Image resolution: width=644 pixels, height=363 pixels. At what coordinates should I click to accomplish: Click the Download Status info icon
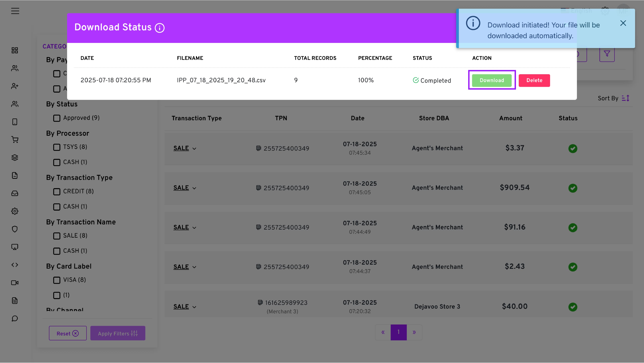[159, 28]
